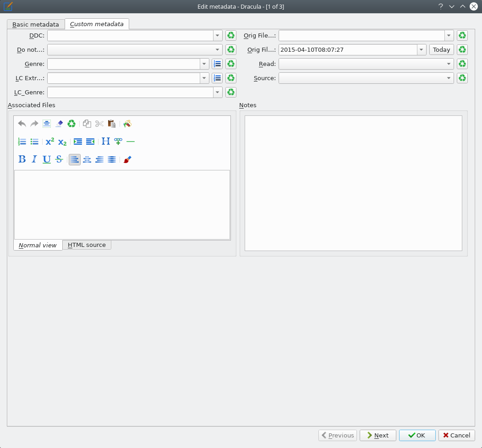Pick foreground text color with the brush icon

point(127,159)
